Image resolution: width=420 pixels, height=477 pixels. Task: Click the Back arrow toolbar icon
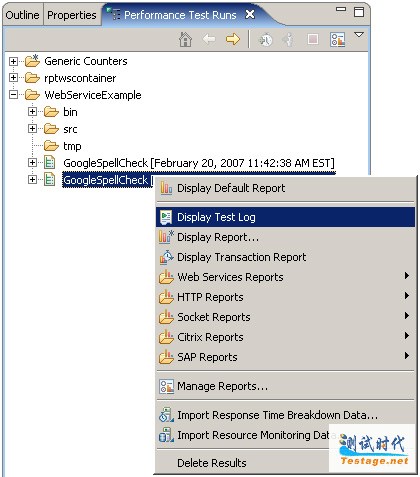[x=209, y=39]
